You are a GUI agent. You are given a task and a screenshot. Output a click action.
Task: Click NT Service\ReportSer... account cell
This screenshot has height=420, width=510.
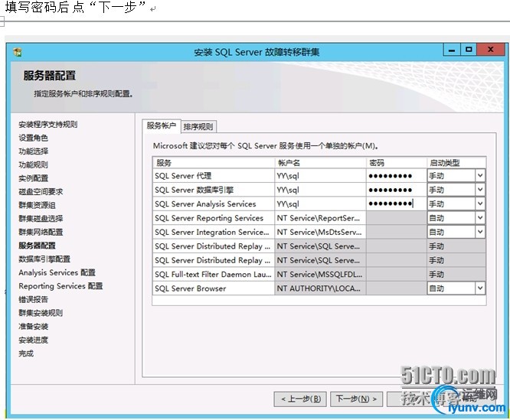coord(320,218)
